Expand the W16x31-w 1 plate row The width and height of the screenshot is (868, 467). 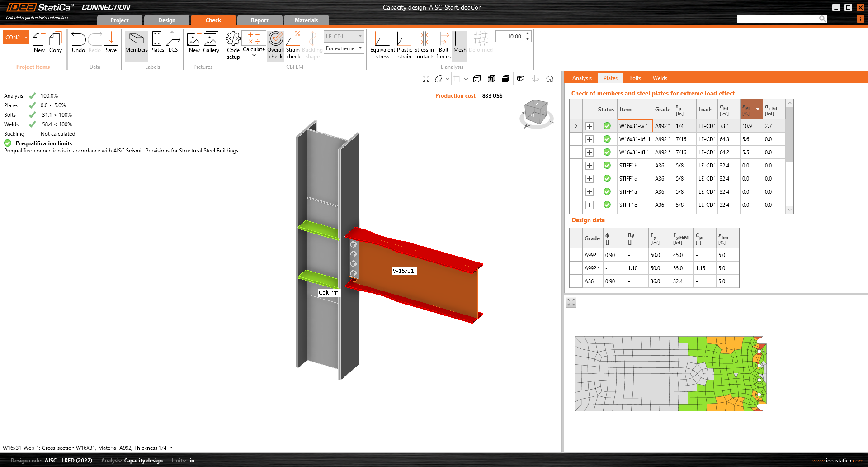click(589, 126)
